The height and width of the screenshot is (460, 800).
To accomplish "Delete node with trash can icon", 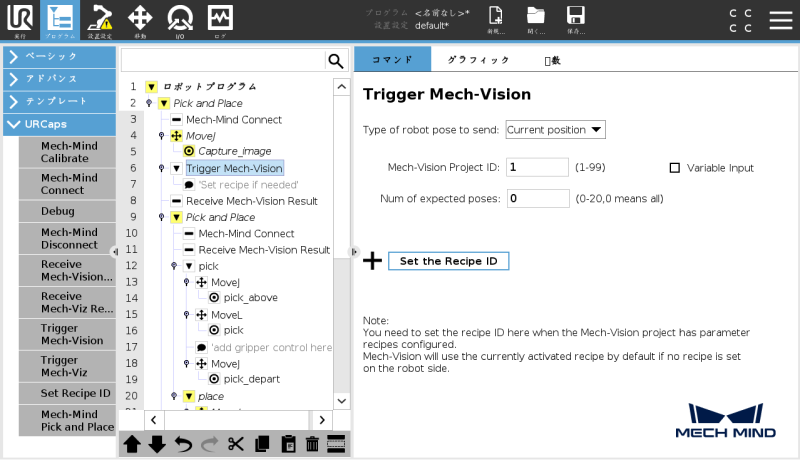I will (x=312, y=444).
